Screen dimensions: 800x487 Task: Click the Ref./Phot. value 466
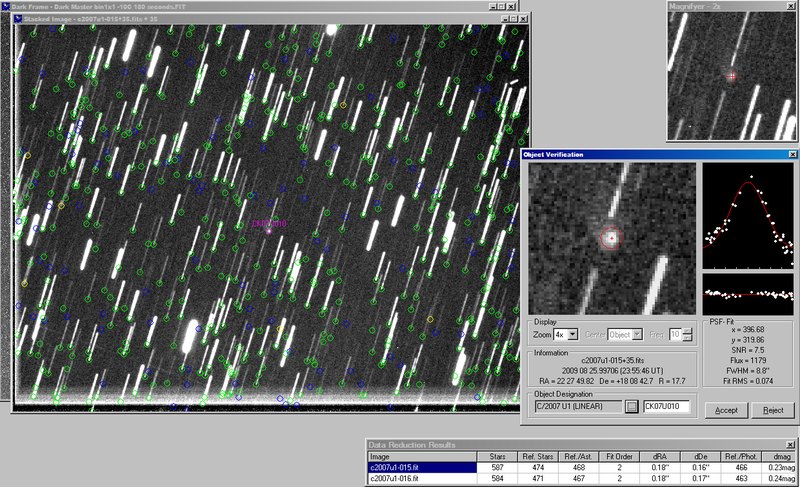(x=741, y=468)
